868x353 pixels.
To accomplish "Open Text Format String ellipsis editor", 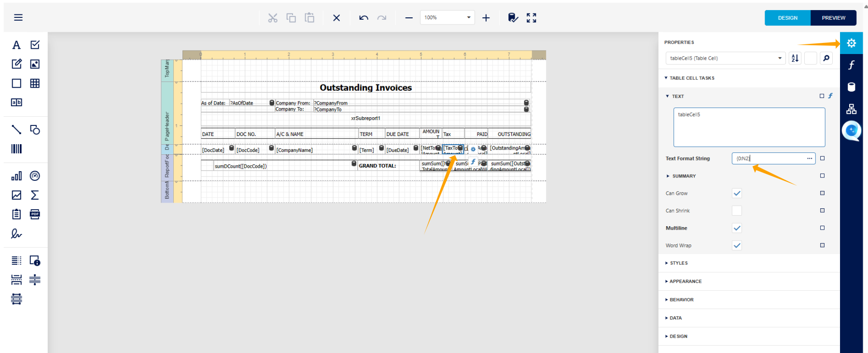I will (810, 159).
